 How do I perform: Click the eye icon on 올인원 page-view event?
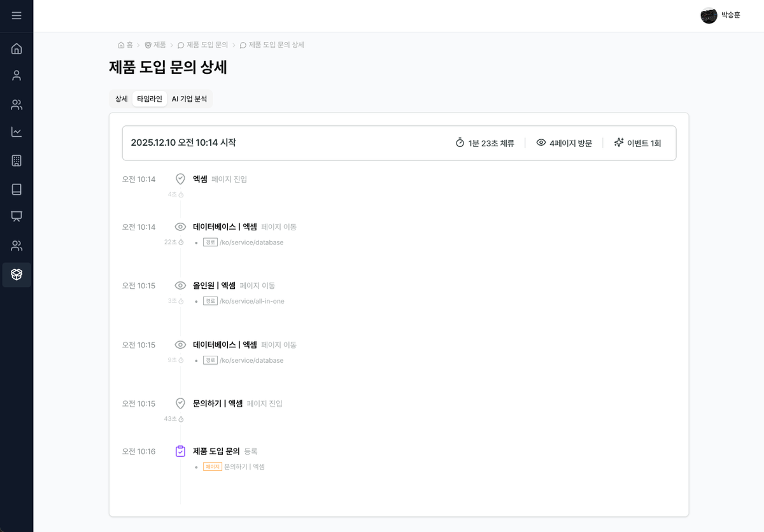[180, 285]
